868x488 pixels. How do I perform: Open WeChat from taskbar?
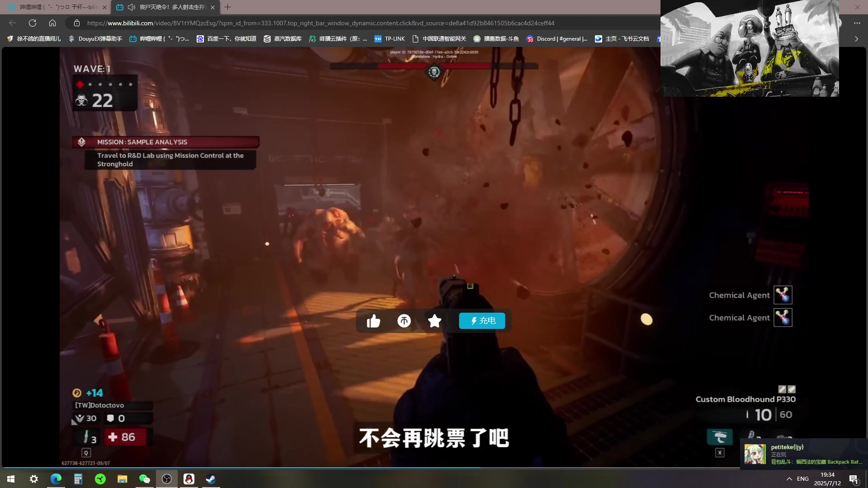click(145, 479)
